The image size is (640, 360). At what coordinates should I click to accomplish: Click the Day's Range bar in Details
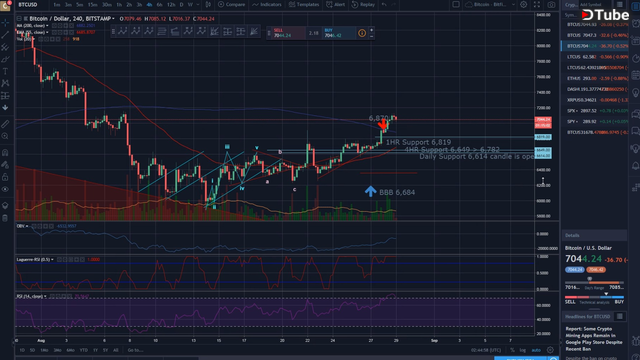[x=594, y=282]
